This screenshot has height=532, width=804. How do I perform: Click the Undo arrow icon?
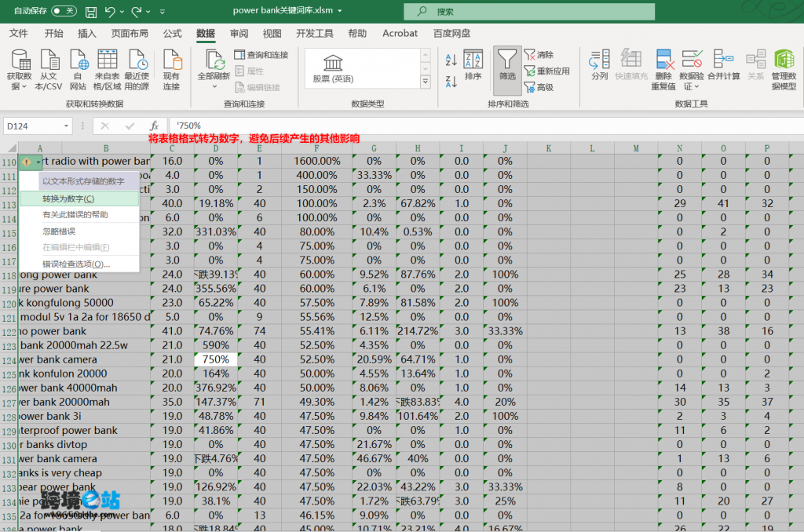(x=110, y=11)
